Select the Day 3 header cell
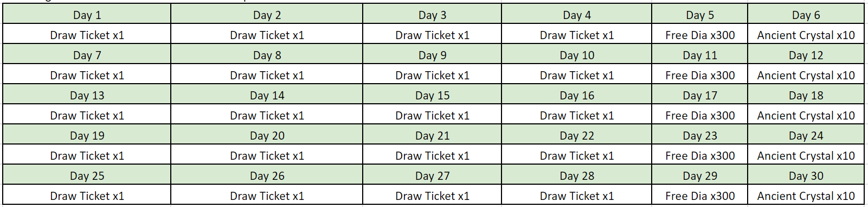 pos(432,14)
